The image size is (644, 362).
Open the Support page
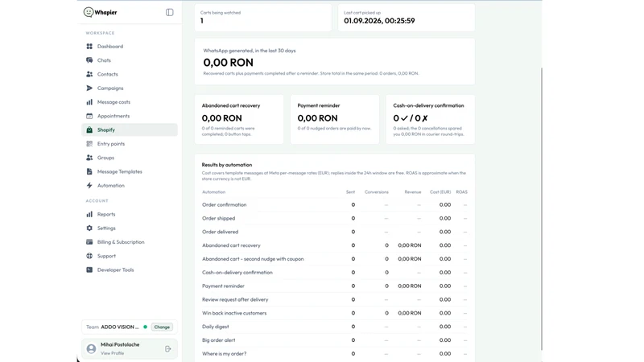(x=130, y=256)
